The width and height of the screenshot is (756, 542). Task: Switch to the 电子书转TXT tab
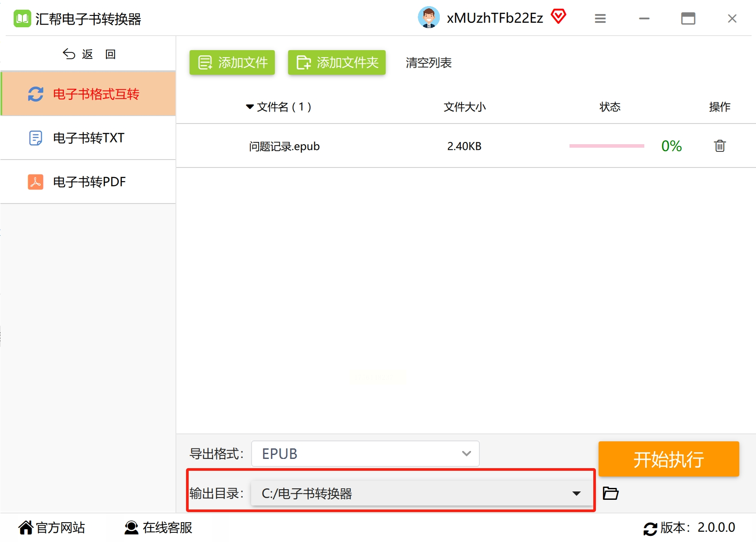(x=88, y=138)
